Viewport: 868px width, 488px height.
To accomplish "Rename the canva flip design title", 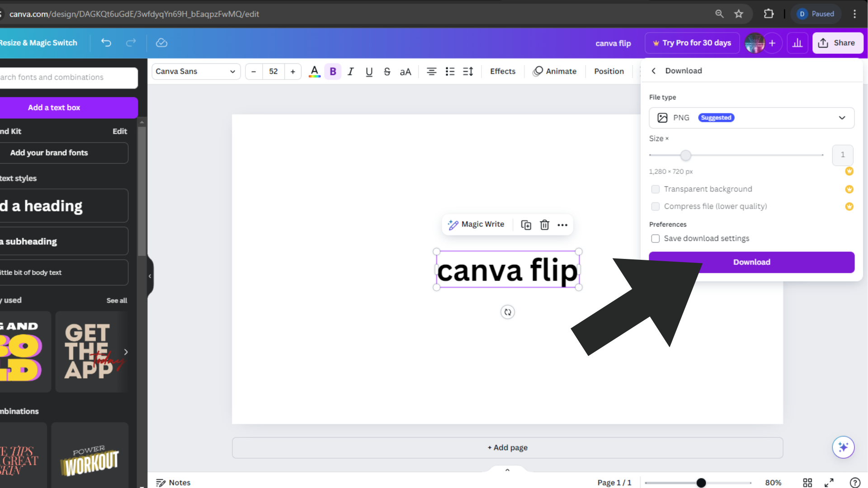I will [x=613, y=43].
